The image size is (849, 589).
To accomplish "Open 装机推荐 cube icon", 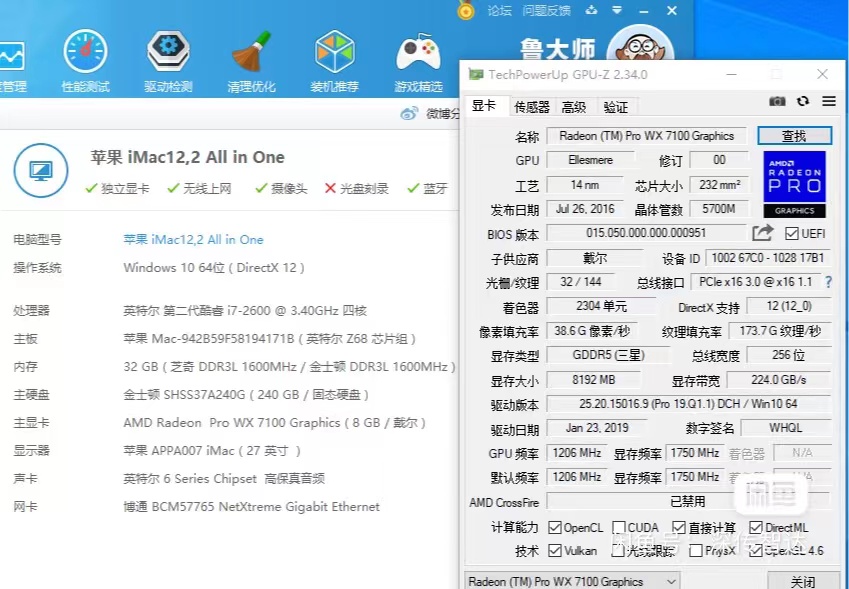I will (335, 52).
